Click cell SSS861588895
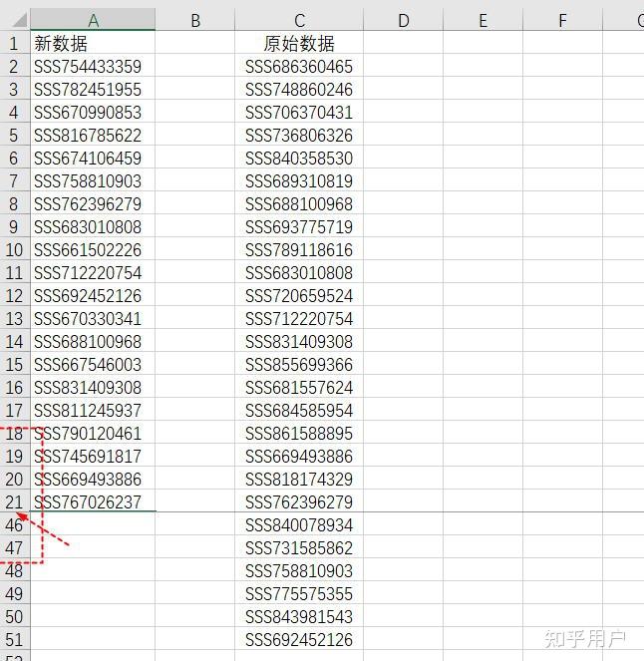Image resolution: width=644 pixels, height=661 pixels. [x=299, y=433]
